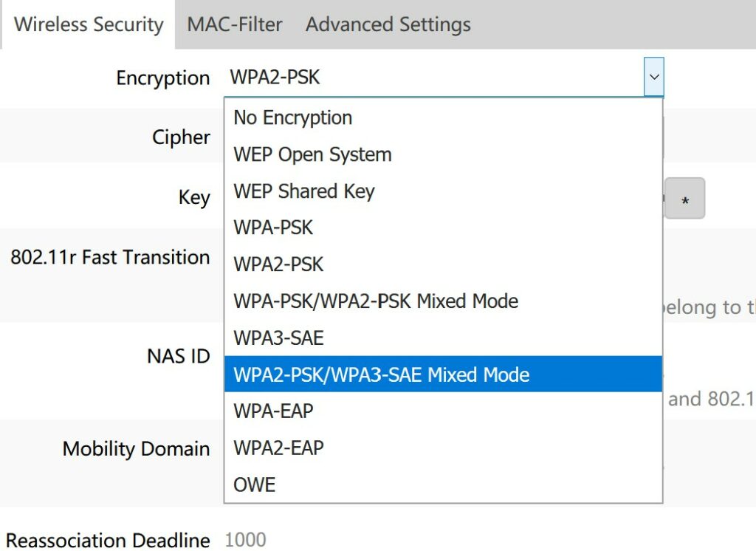Select WEP Open System option
This screenshot has height=551, width=756.
pyautogui.click(x=312, y=154)
